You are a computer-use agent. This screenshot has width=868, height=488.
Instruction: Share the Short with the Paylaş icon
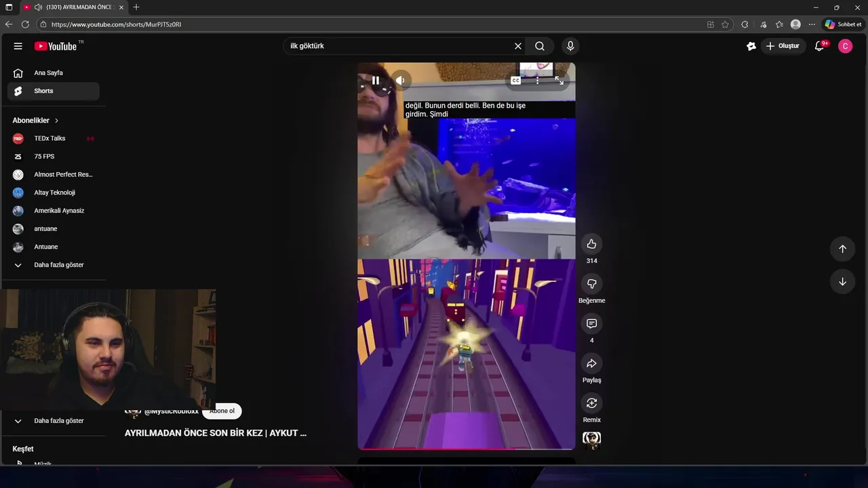[x=591, y=364]
